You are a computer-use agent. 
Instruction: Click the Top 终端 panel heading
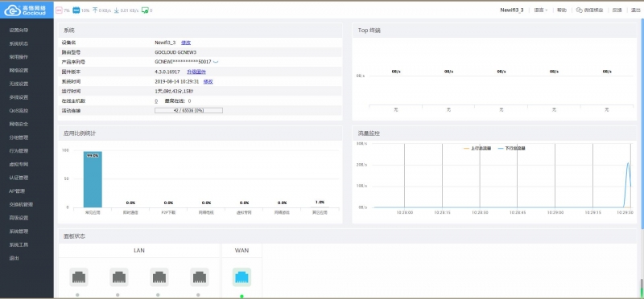369,31
